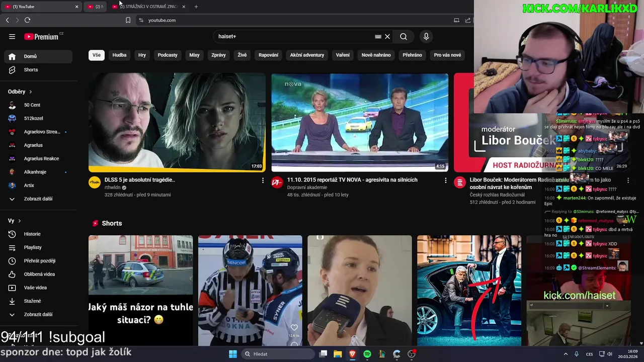Start voice search with microphone icon
The height and width of the screenshot is (362, 644).
pyautogui.click(x=426, y=36)
